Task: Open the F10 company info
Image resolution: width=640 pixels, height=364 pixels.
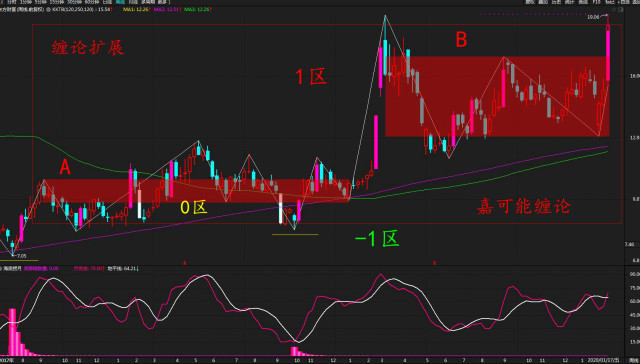Action: click(x=596, y=2)
